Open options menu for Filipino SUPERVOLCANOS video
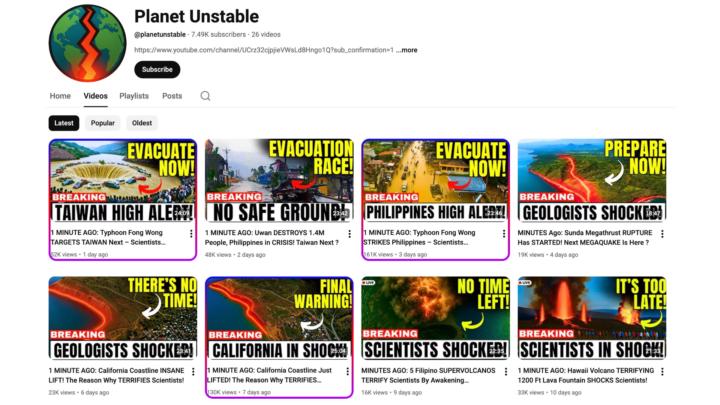 506,371
